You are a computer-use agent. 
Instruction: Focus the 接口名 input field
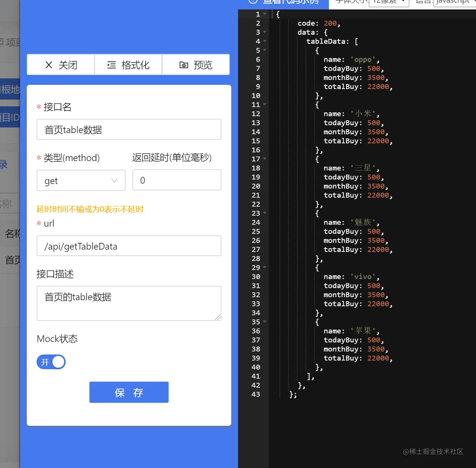point(129,130)
